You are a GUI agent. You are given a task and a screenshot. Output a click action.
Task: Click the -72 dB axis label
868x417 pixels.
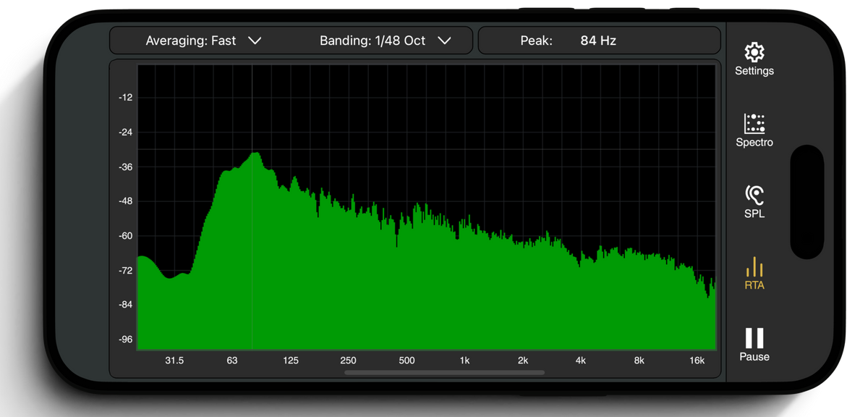126,271
